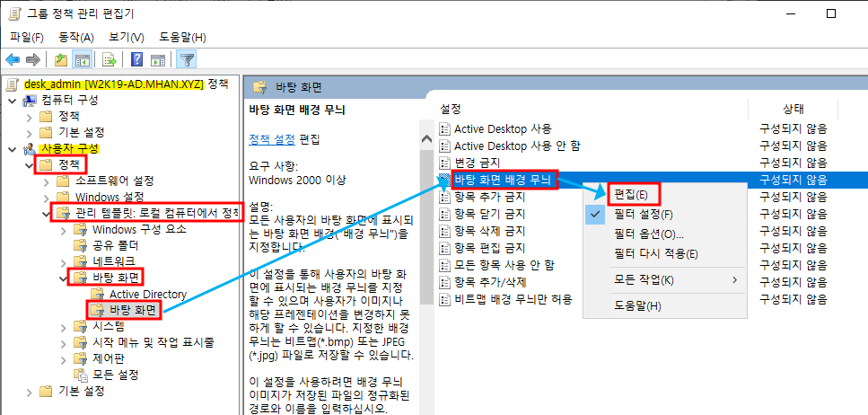Click policy icon beside 항목 닫기 금지
The width and height of the screenshot is (868, 415).
[x=444, y=214]
